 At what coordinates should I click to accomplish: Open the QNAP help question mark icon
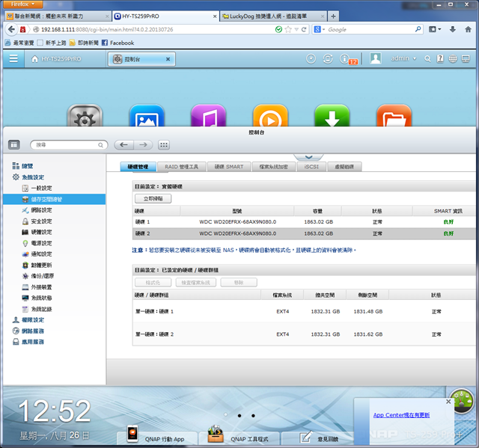point(440,58)
